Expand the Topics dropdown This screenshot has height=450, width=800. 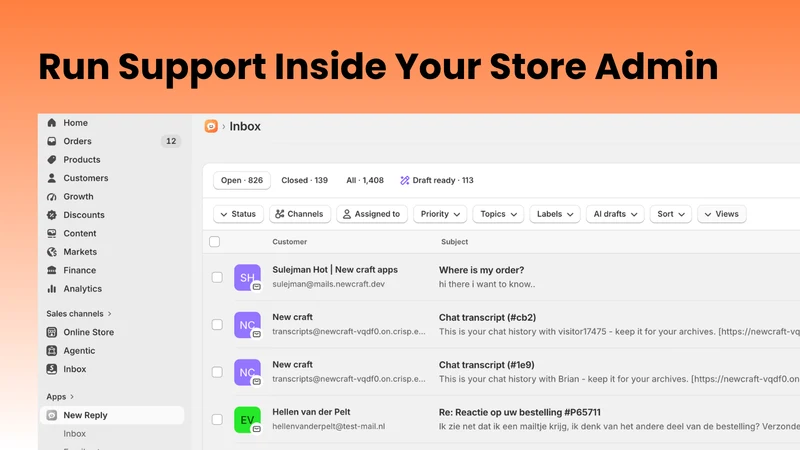498,214
